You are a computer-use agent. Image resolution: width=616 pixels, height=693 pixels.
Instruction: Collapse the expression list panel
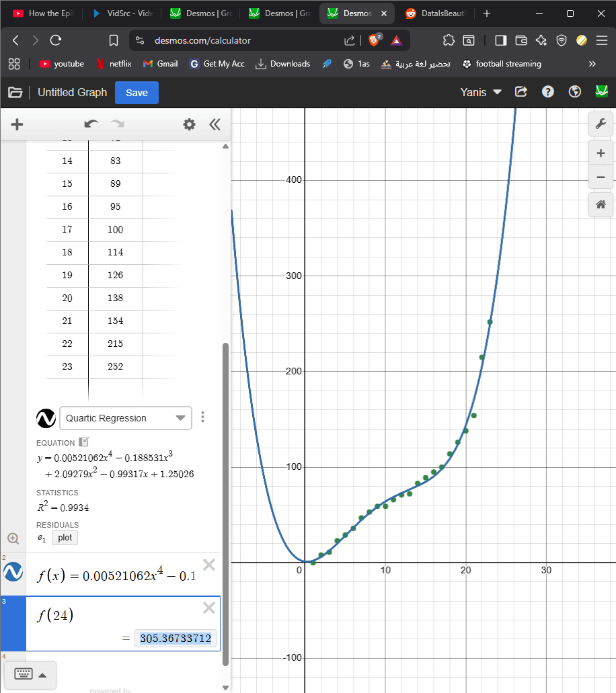(x=215, y=124)
